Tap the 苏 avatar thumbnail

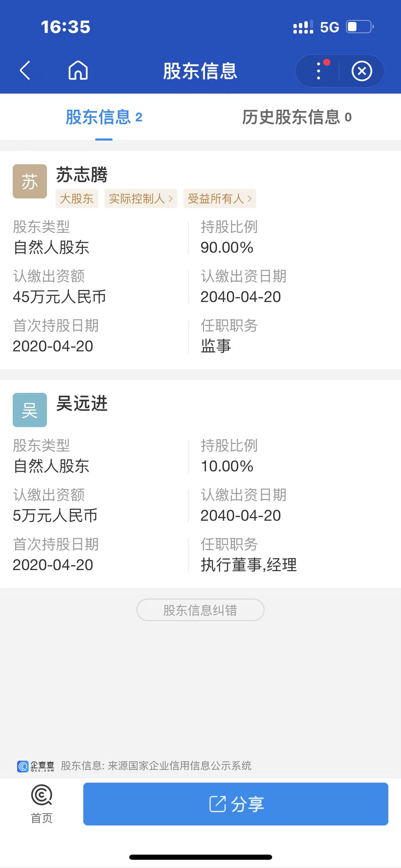30,181
